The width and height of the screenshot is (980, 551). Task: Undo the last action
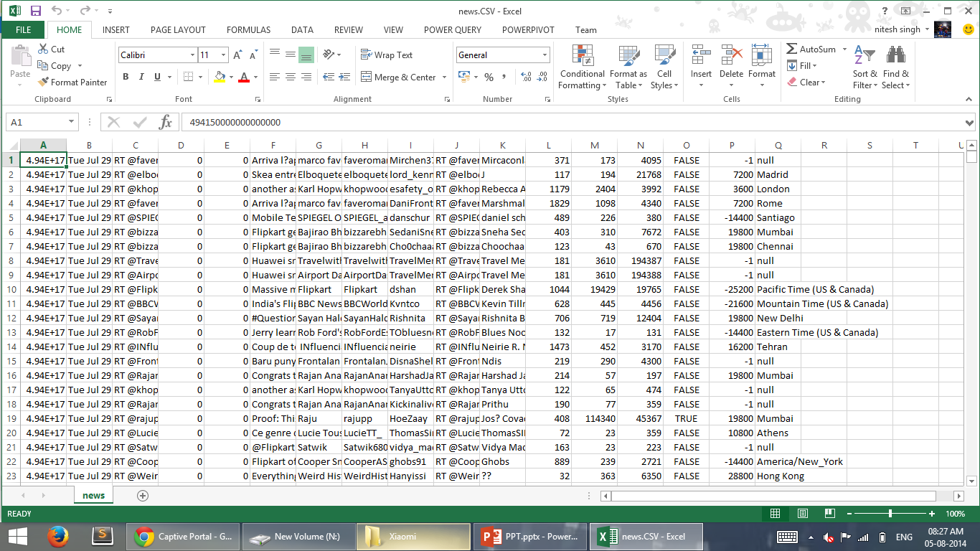tap(57, 11)
